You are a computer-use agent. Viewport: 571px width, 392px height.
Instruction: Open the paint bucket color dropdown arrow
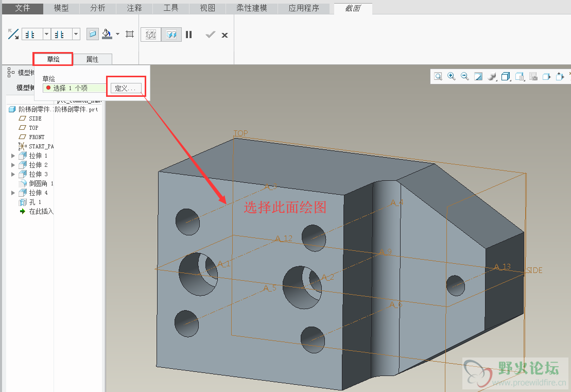tap(117, 34)
